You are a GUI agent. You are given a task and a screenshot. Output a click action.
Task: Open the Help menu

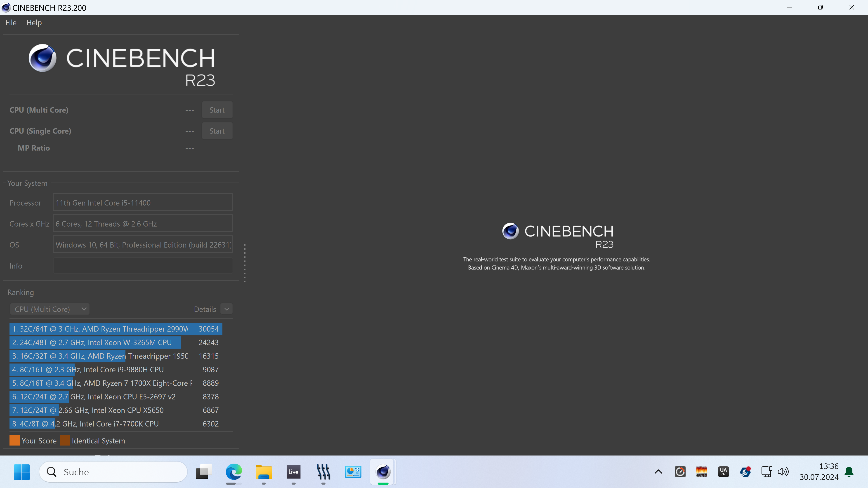(x=34, y=23)
